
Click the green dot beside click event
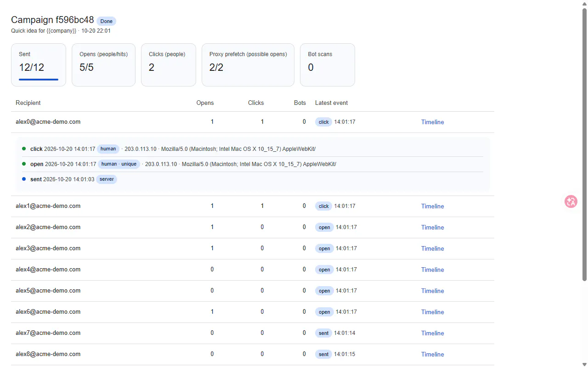[24, 149]
